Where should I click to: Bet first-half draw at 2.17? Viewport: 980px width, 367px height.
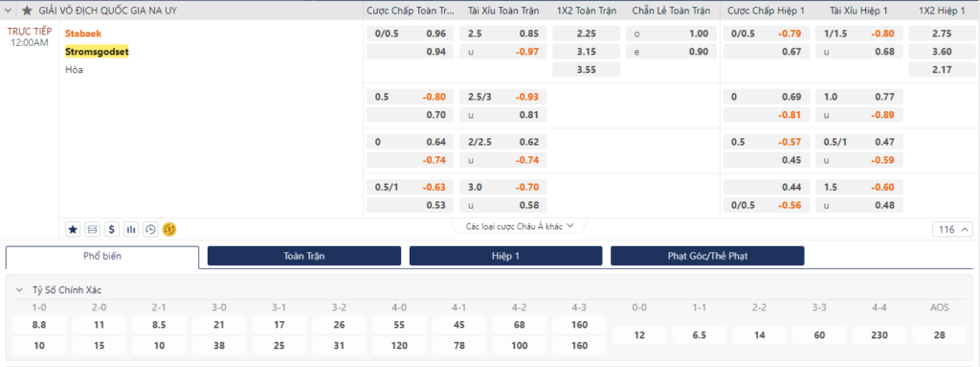pos(942,70)
